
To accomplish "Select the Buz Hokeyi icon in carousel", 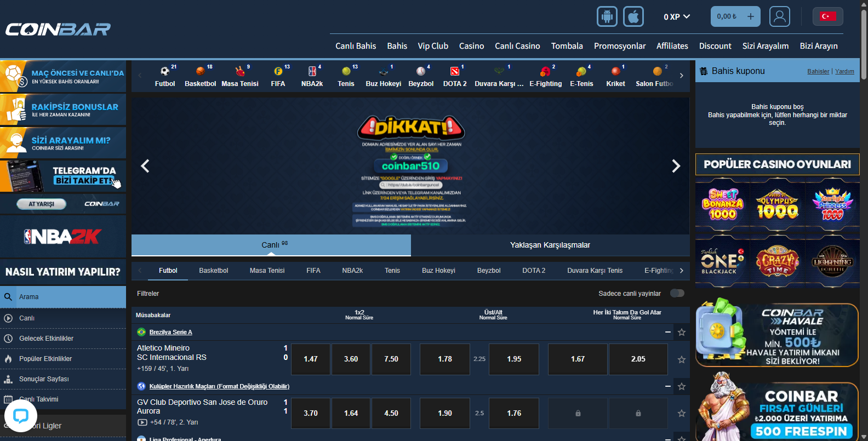I will point(384,71).
